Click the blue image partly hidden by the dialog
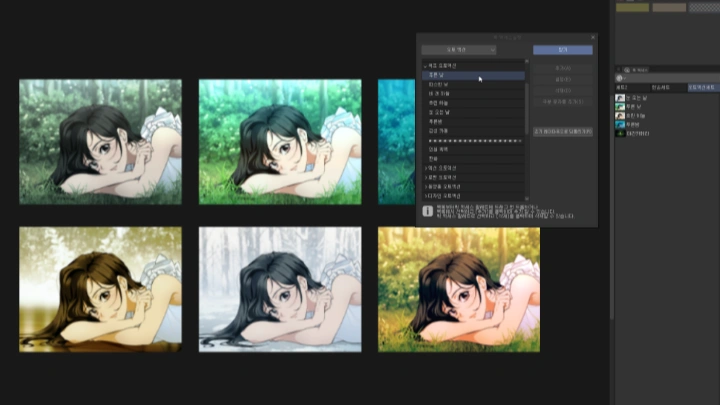Screen dimensions: 720x405 [396, 142]
